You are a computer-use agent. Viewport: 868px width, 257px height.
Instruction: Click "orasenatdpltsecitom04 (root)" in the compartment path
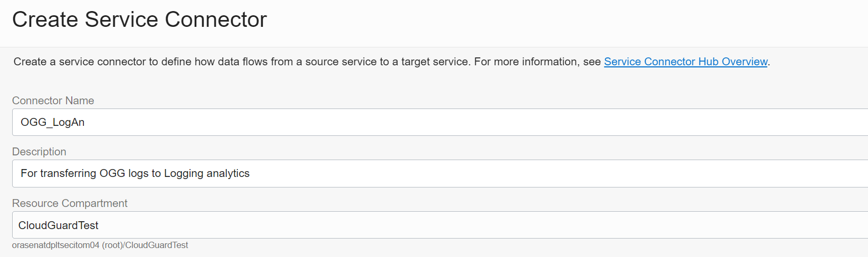pyautogui.click(x=66, y=245)
